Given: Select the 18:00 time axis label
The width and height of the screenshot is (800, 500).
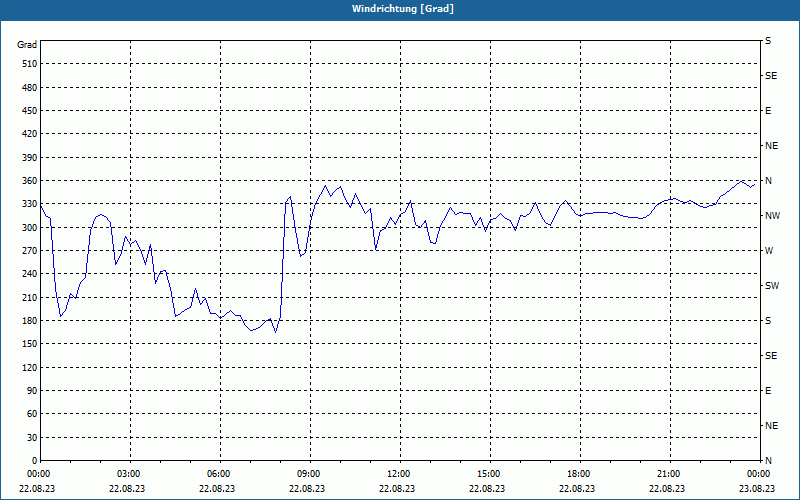Looking at the screenshot, I should pyautogui.click(x=577, y=474).
